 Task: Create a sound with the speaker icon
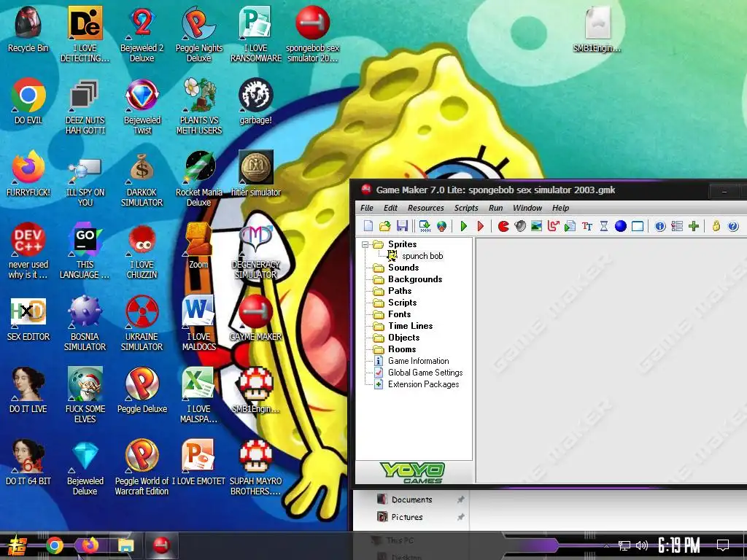519,226
